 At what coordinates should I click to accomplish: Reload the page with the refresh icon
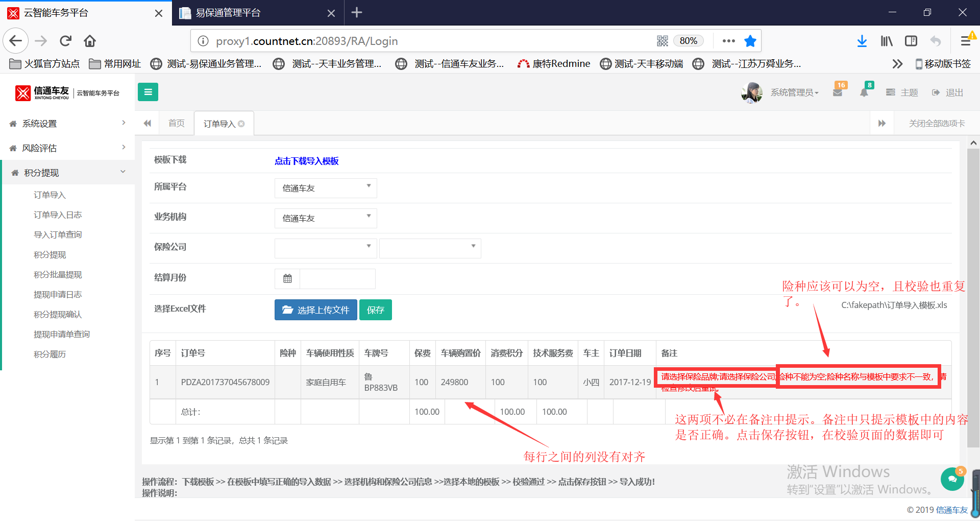[65, 41]
